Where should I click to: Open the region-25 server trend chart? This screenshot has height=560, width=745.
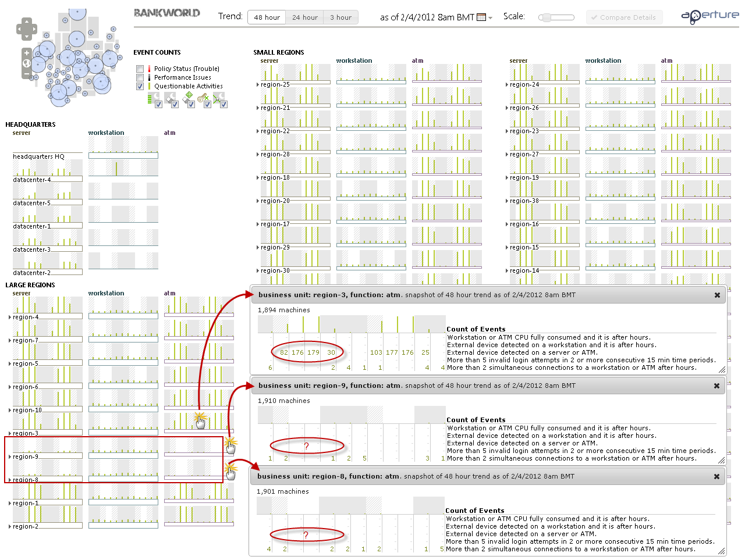tap(295, 74)
